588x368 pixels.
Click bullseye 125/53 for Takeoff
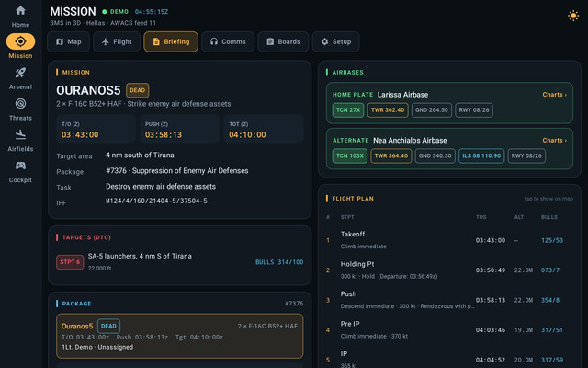click(x=552, y=240)
